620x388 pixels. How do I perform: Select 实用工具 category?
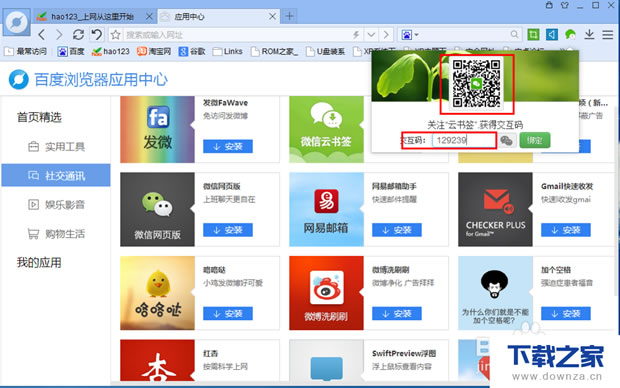coord(56,147)
